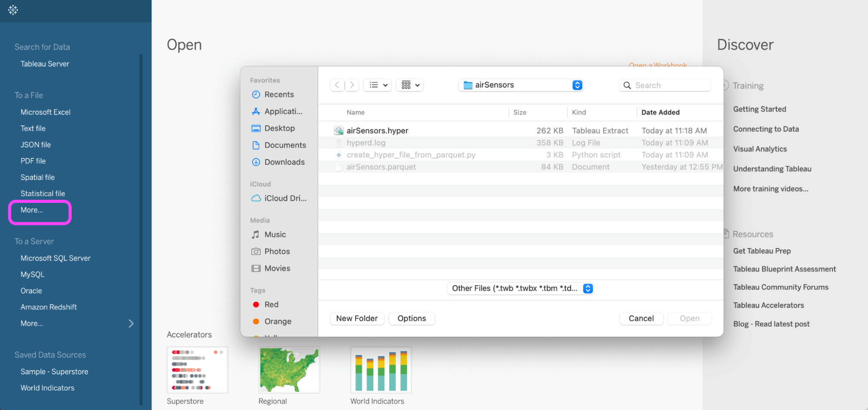868x410 pixels.
Task: Click the New Folder button
Action: [x=357, y=318]
